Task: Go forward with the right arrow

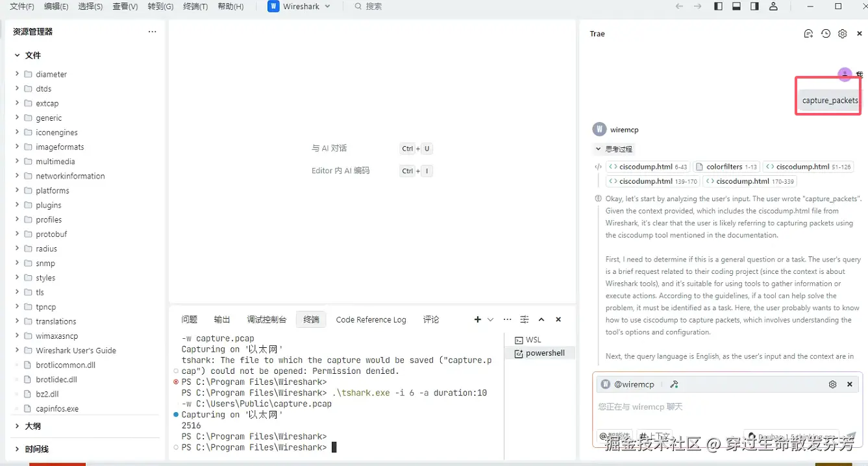Action: click(698, 6)
